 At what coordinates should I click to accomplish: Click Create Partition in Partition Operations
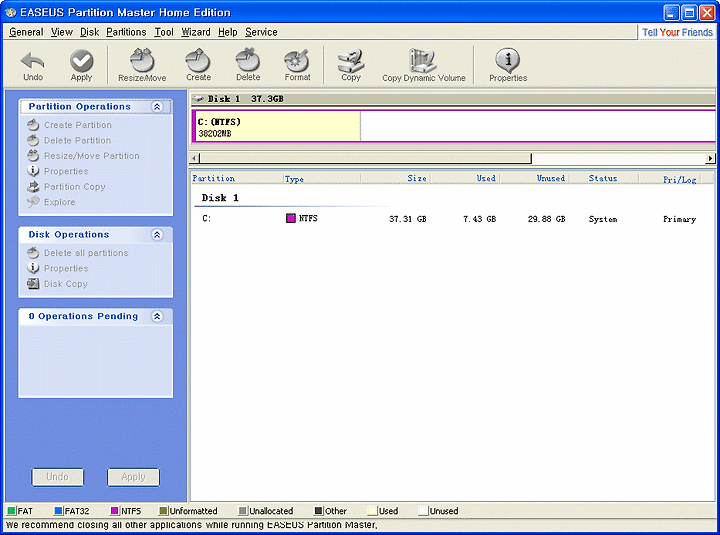point(69,125)
